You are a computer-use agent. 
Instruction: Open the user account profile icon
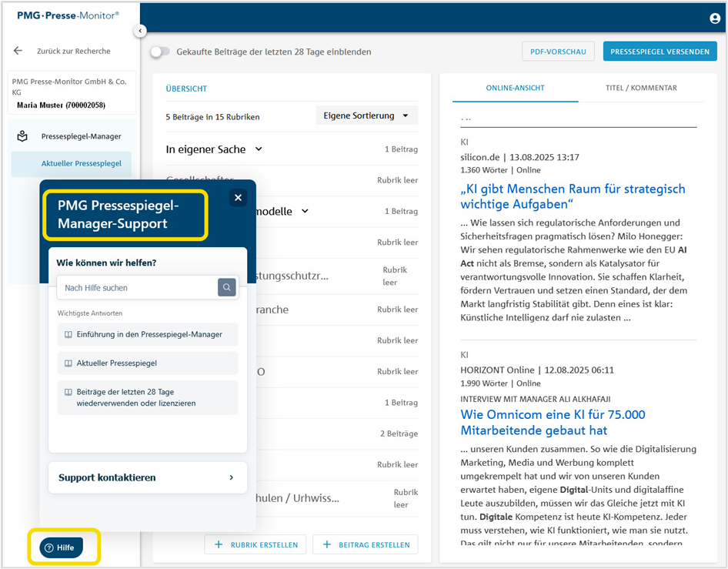(715, 18)
